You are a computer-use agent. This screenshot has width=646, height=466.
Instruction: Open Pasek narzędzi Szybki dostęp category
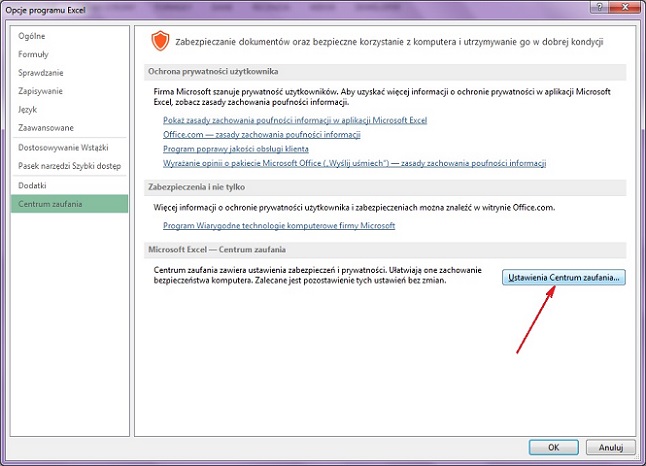tap(69, 166)
